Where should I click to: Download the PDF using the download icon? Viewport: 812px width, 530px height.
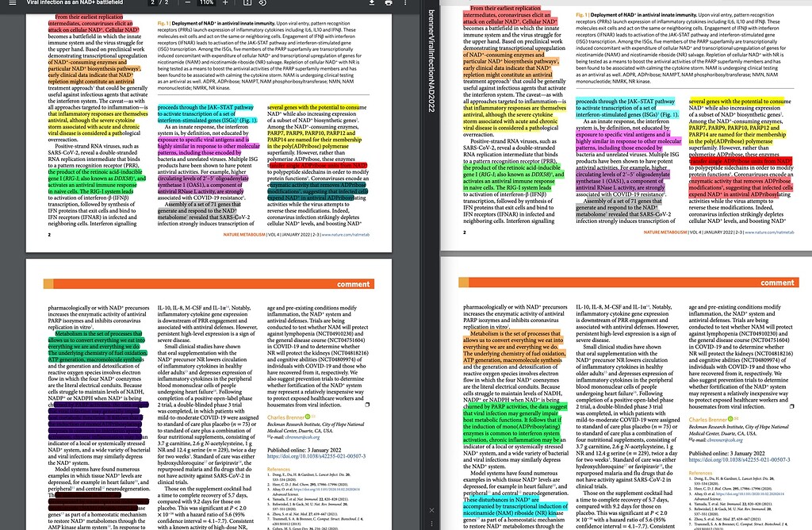[373, 4]
